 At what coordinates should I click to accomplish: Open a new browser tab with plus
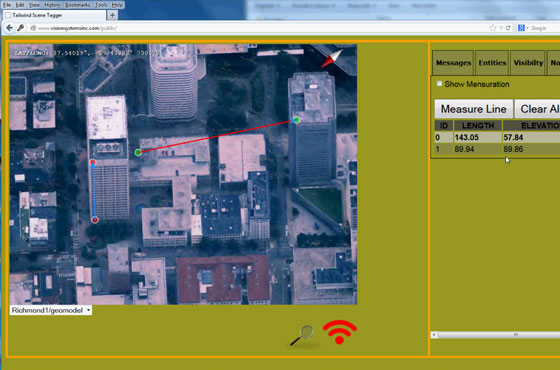112,15
